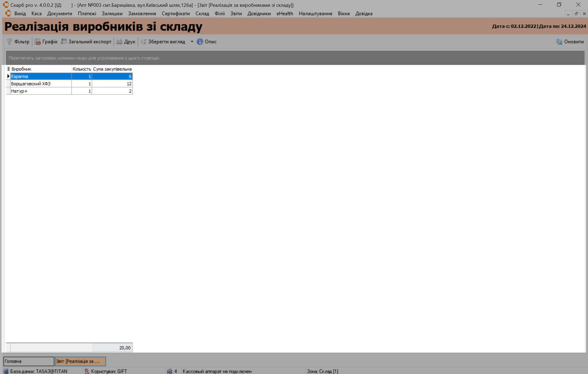Click the Загальний експорт save icon
This screenshot has height=374, width=588.
pos(64,42)
